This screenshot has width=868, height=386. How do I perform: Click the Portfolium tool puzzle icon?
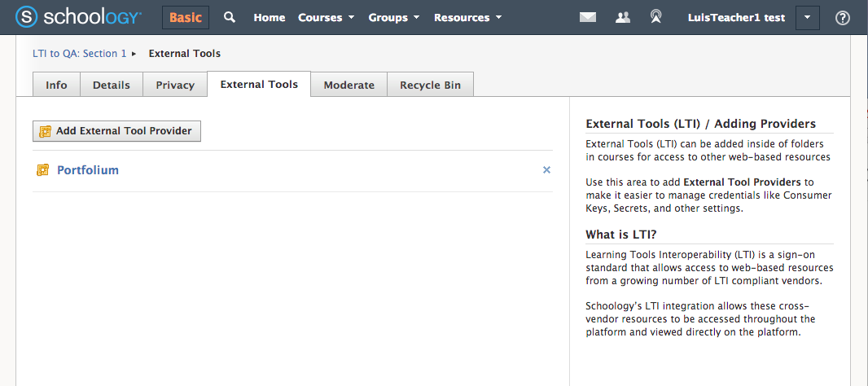[43, 170]
